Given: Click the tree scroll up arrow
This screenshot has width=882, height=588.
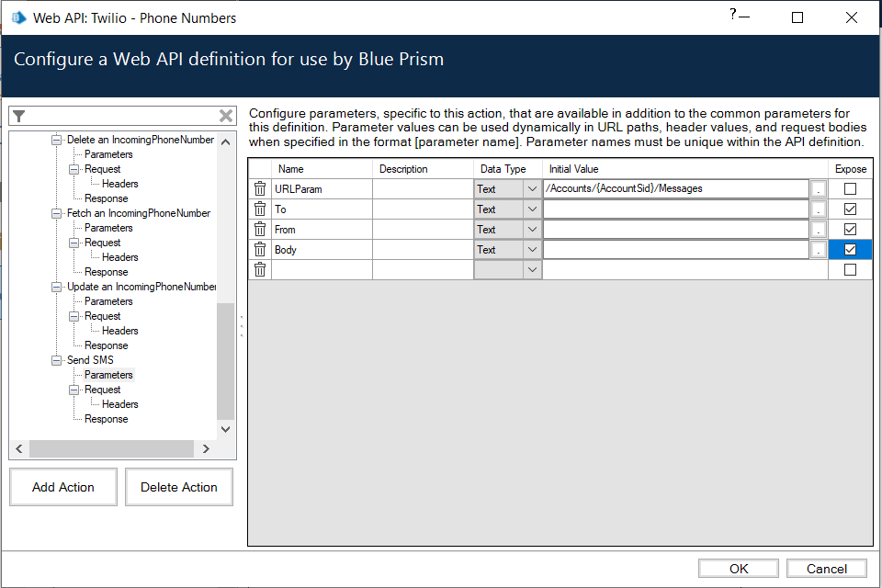Looking at the screenshot, I should click(226, 141).
